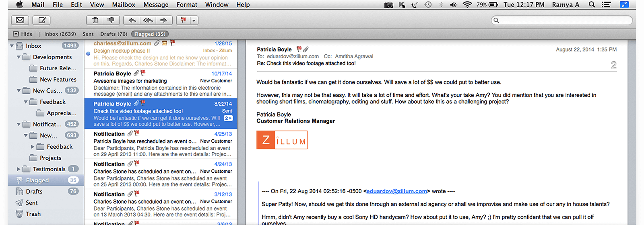Reply all to the selected message
This screenshot has width=644, height=225.
pos(148,20)
